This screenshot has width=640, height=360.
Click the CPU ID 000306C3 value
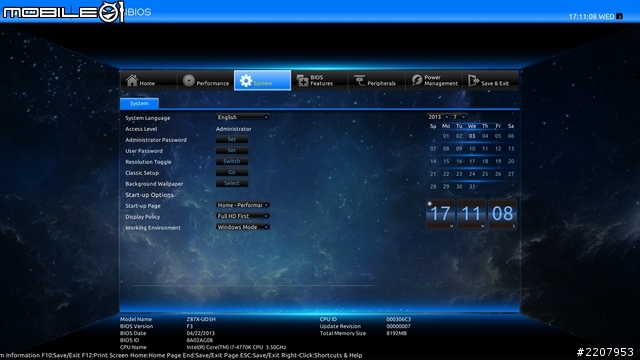pos(398,320)
